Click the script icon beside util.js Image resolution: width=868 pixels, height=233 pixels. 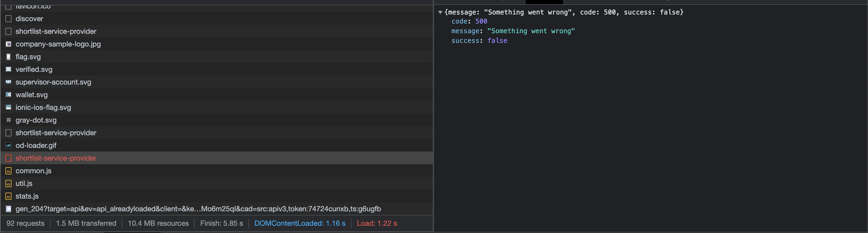pos(8,184)
